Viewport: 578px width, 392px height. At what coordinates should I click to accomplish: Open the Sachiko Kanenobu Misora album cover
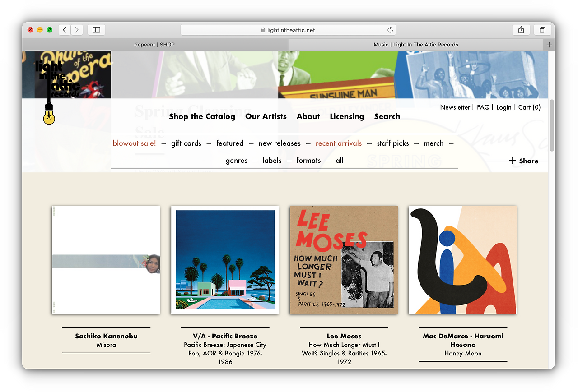coord(106,260)
